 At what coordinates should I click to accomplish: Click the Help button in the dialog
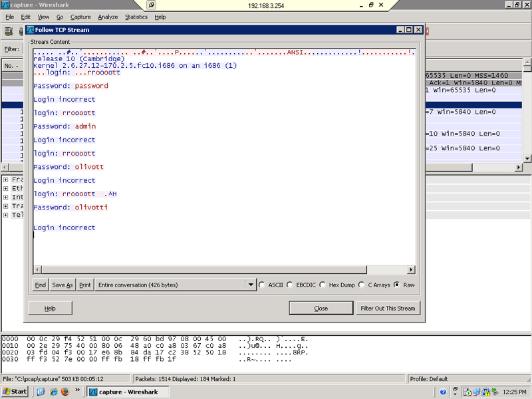pos(50,309)
